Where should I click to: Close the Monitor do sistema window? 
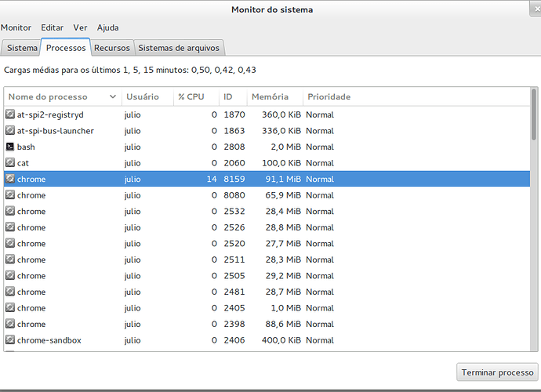coord(536,9)
